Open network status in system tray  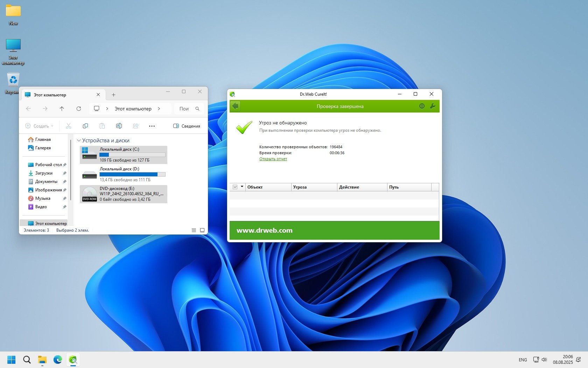point(536,360)
